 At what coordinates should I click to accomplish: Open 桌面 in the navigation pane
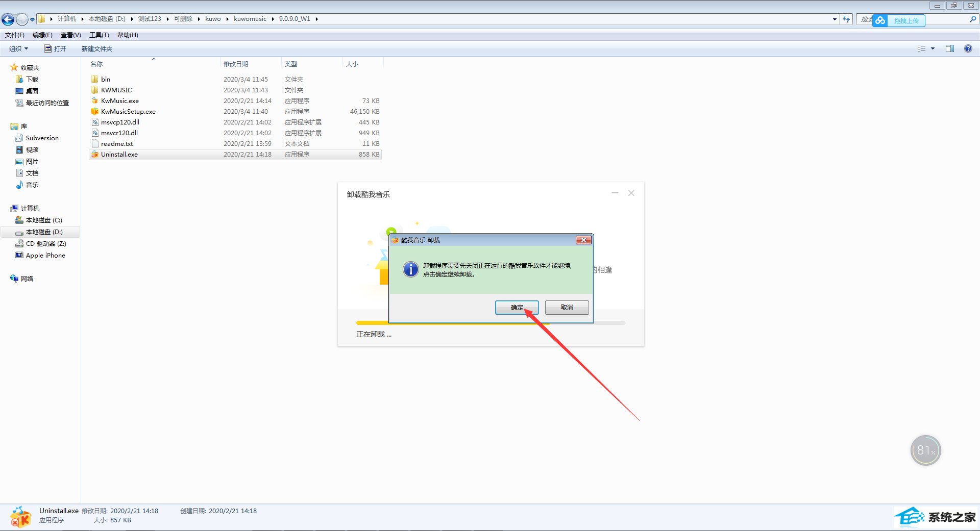[x=32, y=91]
